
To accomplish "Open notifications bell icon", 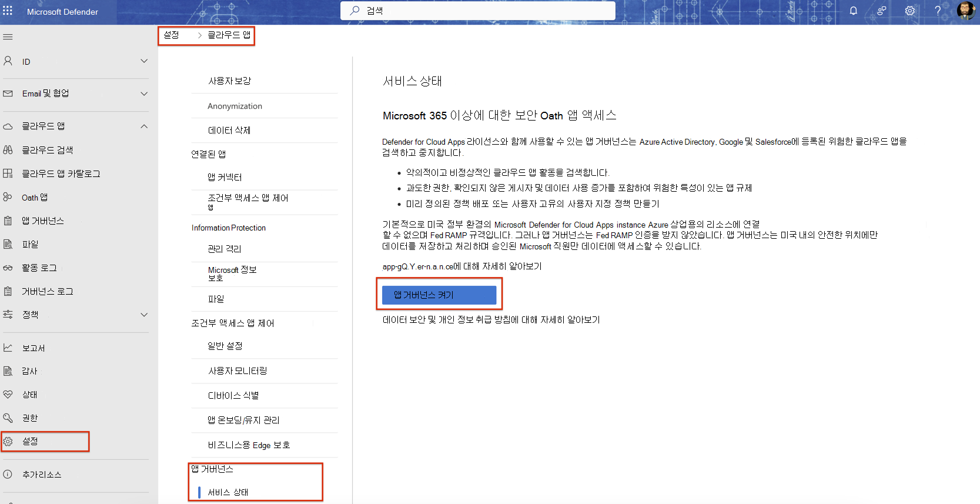I will (854, 11).
